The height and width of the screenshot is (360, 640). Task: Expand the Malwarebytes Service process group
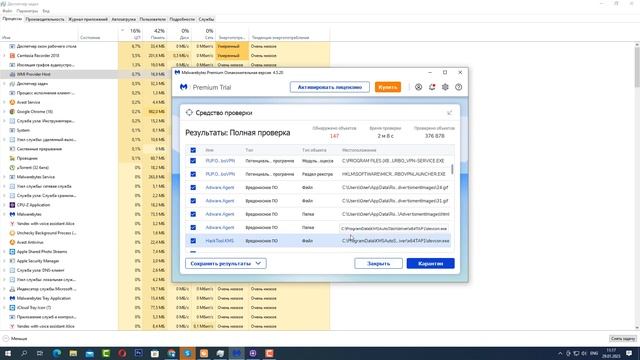(4, 177)
